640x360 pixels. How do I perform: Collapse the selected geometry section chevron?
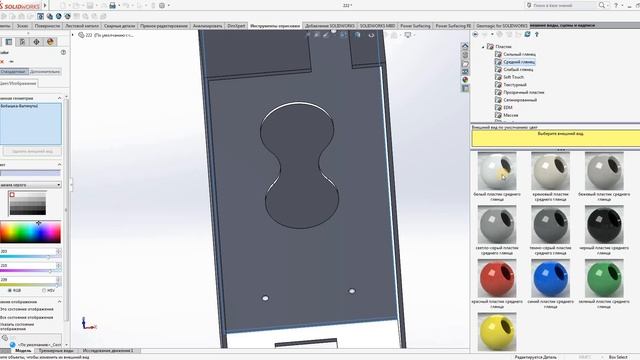click(x=59, y=98)
